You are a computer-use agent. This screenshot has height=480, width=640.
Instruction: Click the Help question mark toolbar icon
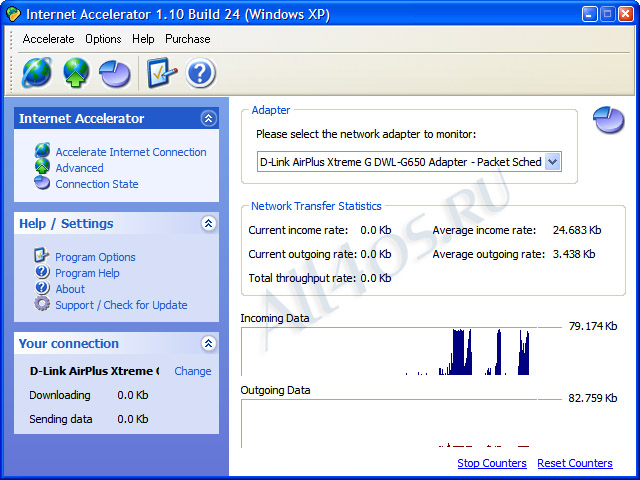tap(200, 73)
